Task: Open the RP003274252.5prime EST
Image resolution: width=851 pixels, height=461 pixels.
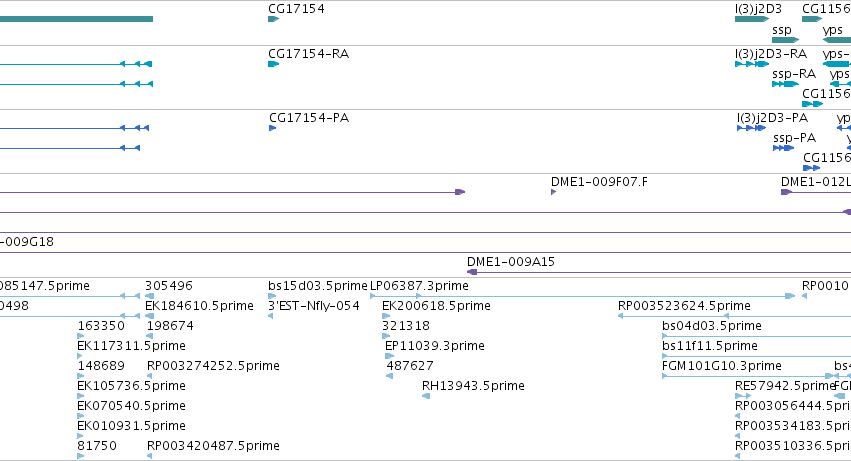Action: [213, 366]
